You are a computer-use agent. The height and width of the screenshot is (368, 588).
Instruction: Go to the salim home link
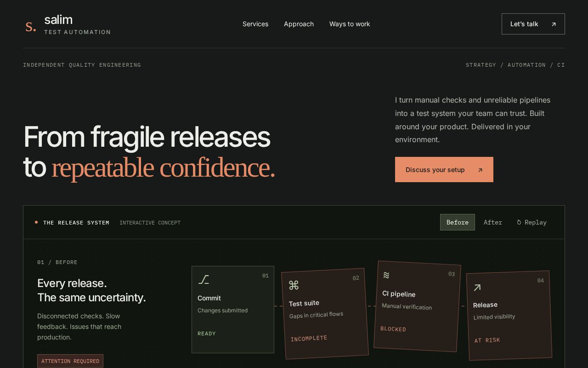(x=68, y=25)
